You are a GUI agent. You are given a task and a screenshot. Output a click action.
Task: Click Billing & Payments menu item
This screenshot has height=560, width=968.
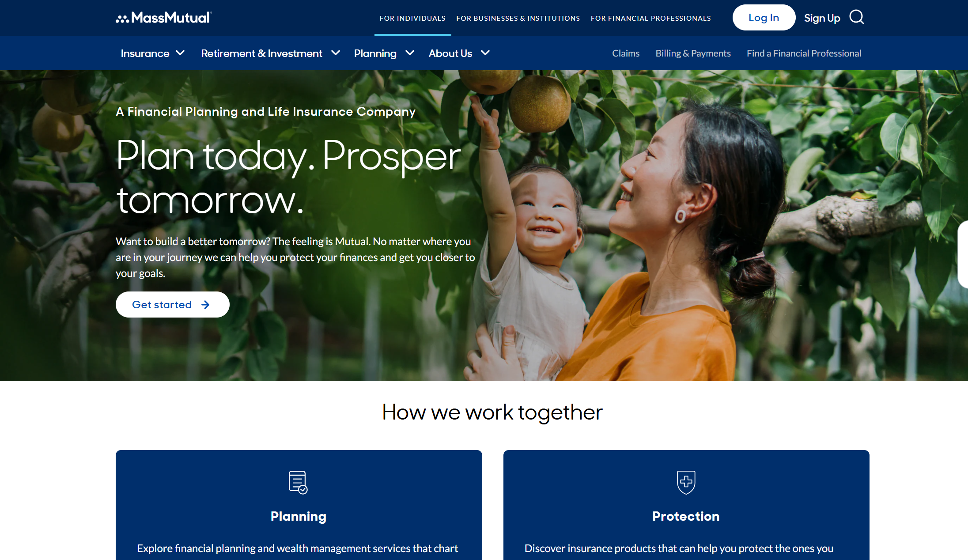coord(693,53)
